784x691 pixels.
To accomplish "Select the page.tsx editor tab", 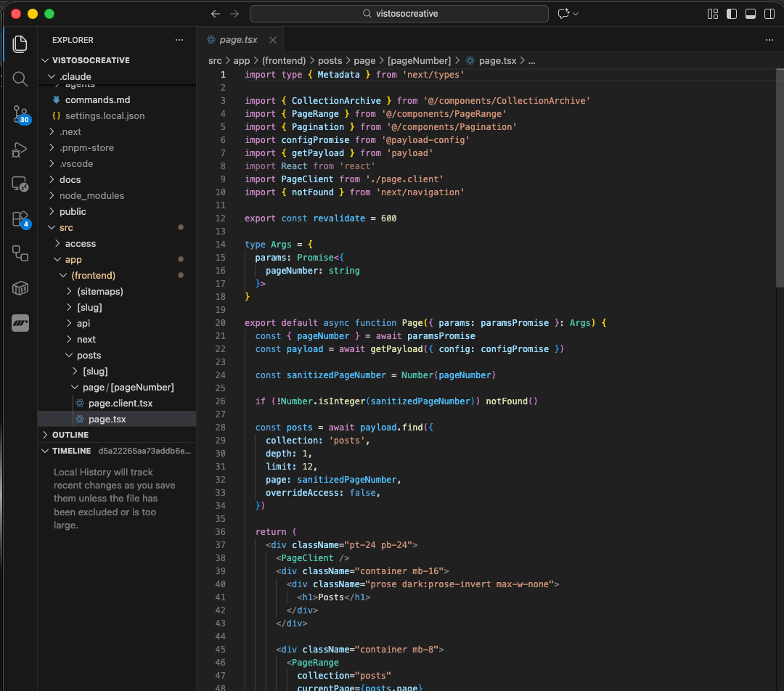I will pos(238,40).
